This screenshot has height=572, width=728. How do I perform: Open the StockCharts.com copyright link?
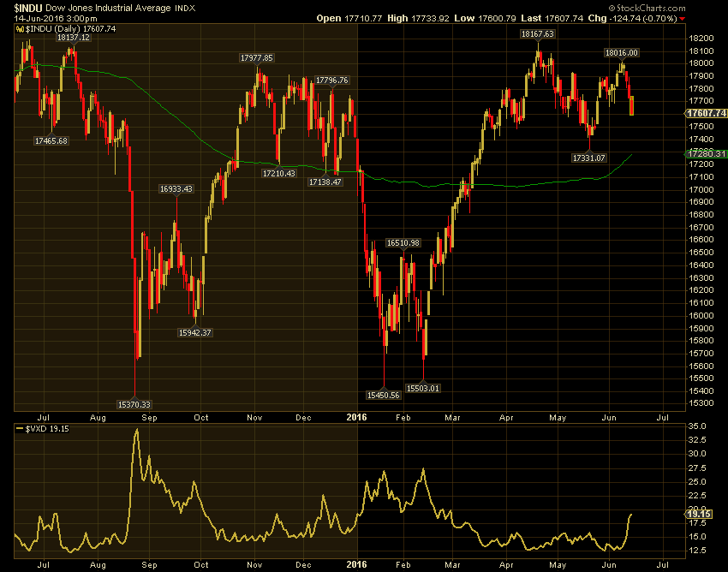pos(647,8)
